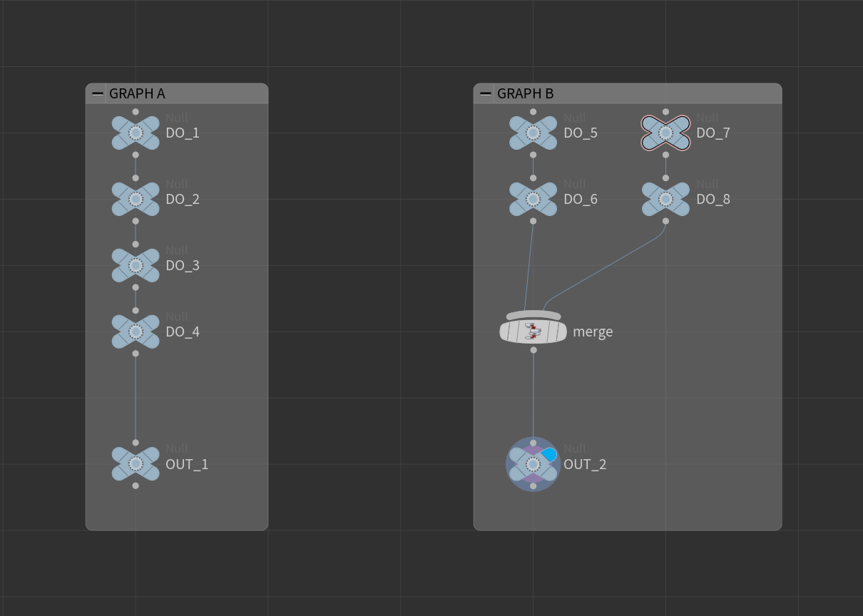The height and width of the screenshot is (616, 863).
Task: Select the circled OUT_2 output node
Action: (x=533, y=464)
